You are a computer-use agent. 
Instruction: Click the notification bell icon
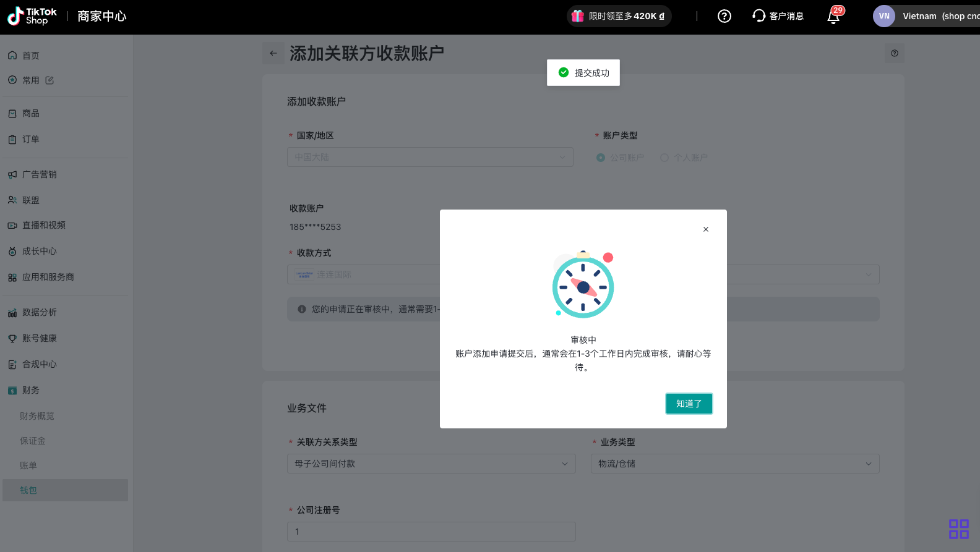click(833, 17)
